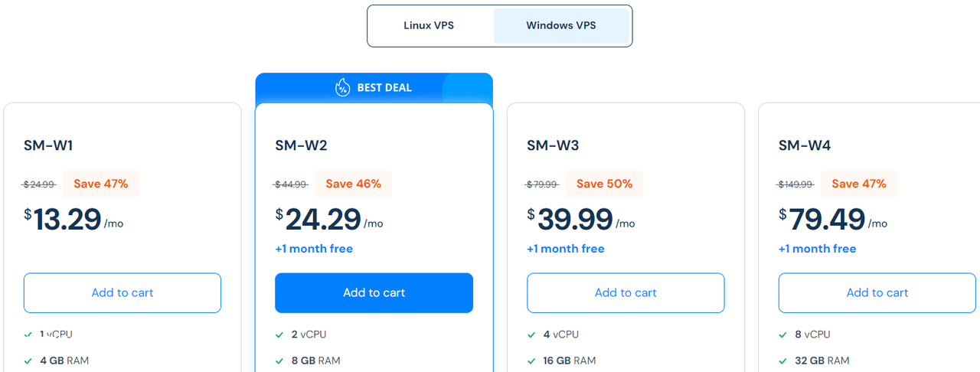This screenshot has width=980, height=372.
Task: Click the BEST DEAL banner label
Action: (384, 88)
